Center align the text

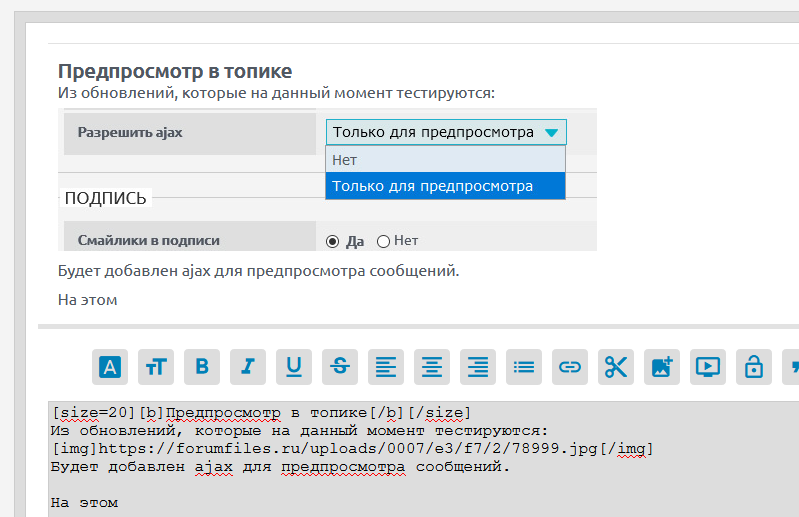(x=432, y=367)
